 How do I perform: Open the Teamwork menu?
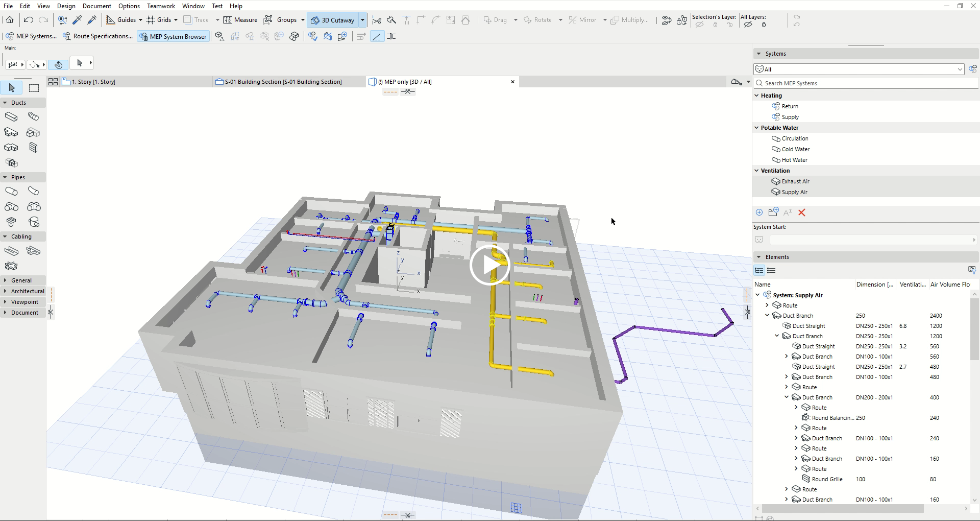[x=161, y=6]
